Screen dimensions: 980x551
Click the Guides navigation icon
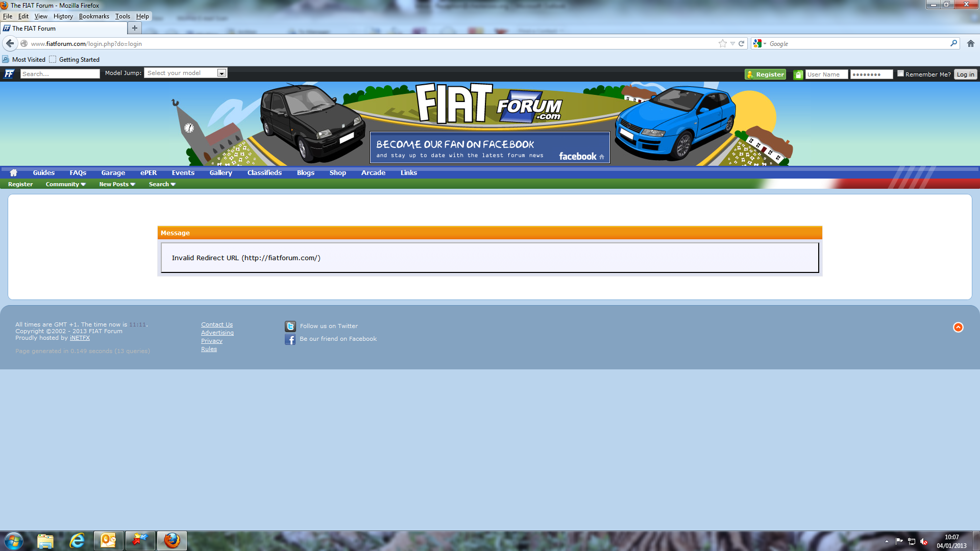[44, 172]
